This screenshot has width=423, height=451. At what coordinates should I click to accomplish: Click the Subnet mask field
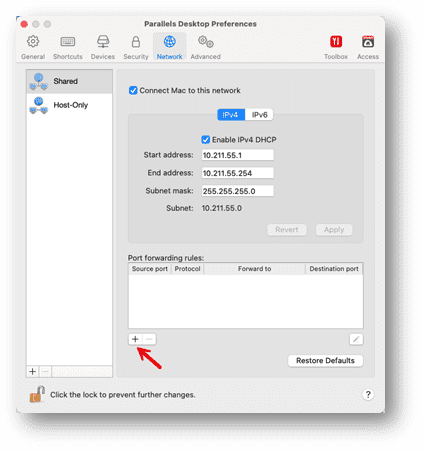point(238,191)
